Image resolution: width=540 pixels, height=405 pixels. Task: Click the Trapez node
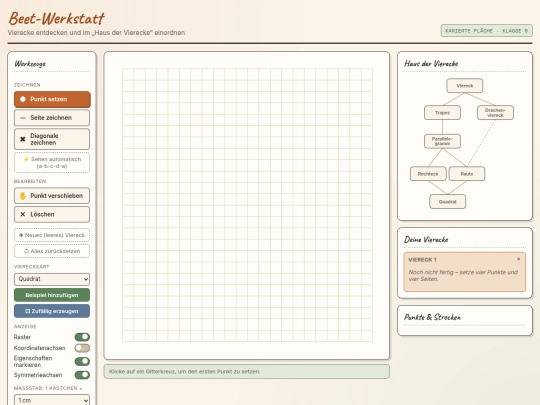442,113
